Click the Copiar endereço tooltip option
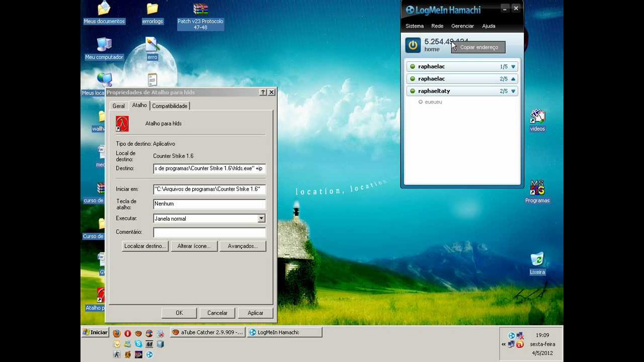 click(479, 47)
